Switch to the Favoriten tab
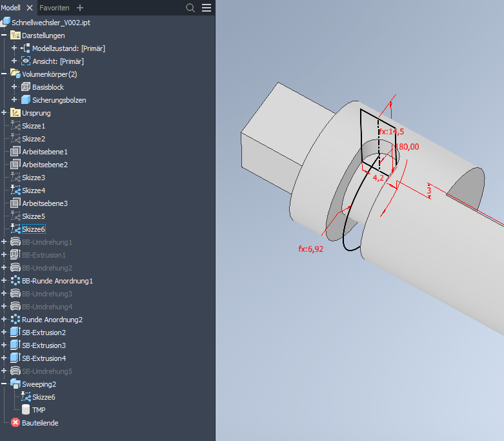The width and height of the screenshot is (504, 441). (x=55, y=8)
